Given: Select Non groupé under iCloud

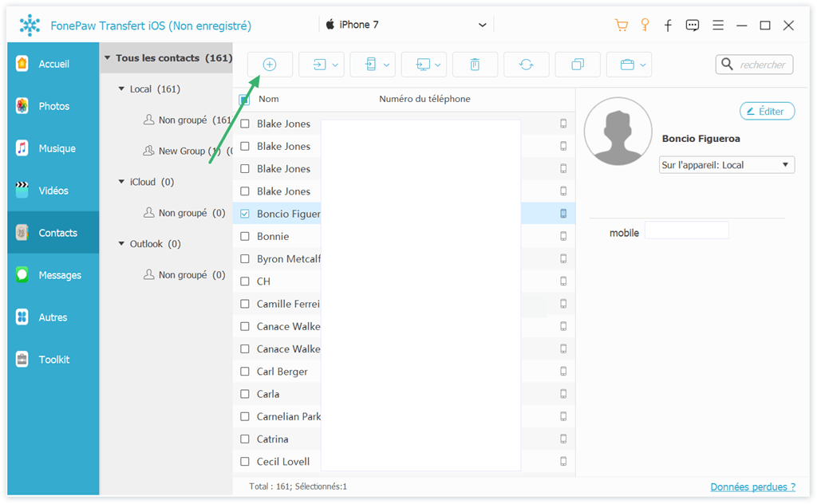Looking at the screenshot, I should click(x=184, y=213).
